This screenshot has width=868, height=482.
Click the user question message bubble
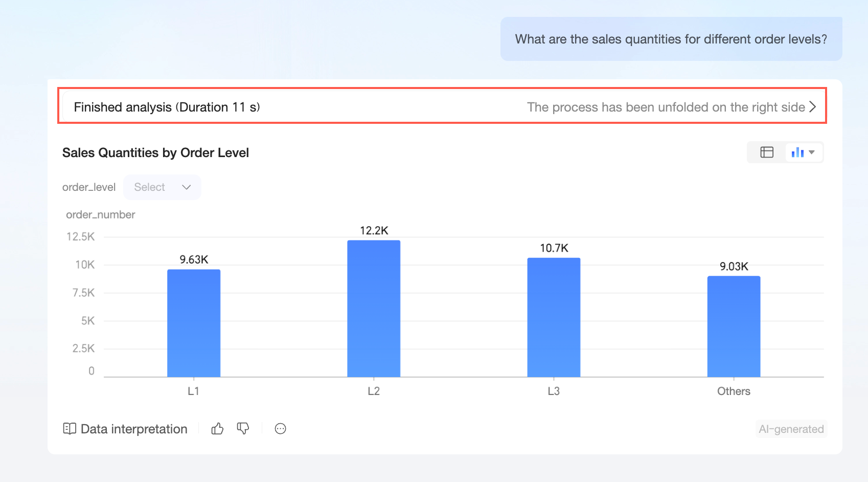671,39
